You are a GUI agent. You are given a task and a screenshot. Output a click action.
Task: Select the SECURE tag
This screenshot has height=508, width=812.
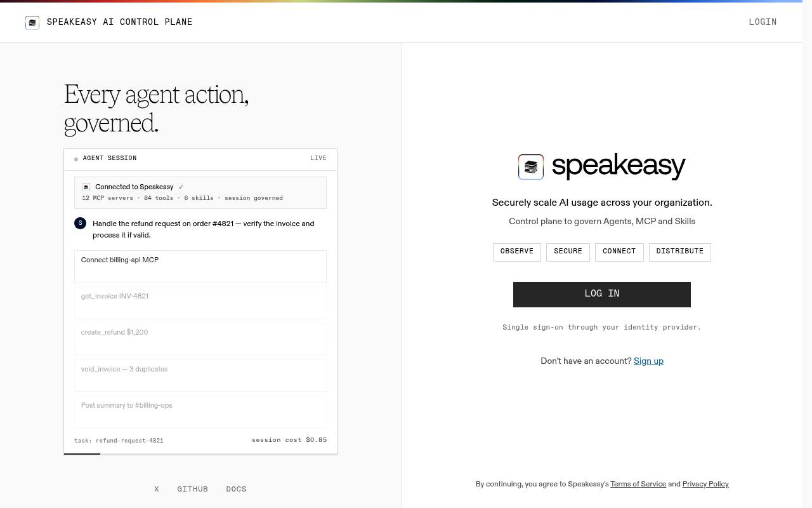568,252
